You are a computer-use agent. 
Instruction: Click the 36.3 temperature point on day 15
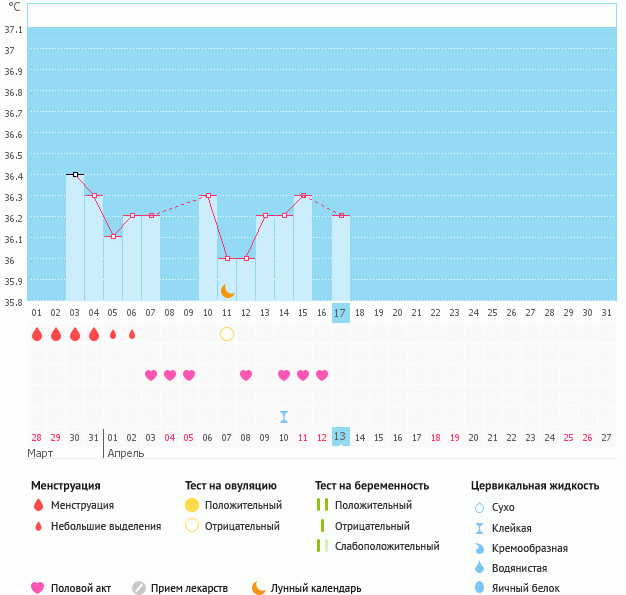[x=303, y=195]
